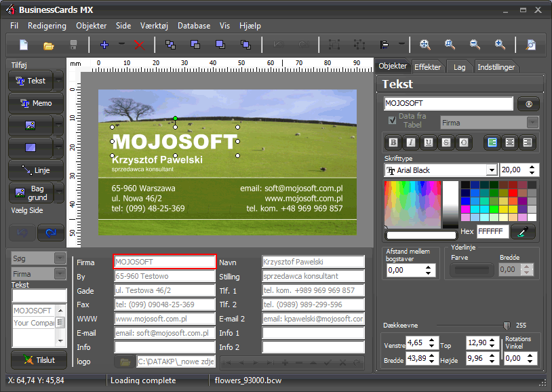Click zoom to fit magnifier icon

click(425, 45)
